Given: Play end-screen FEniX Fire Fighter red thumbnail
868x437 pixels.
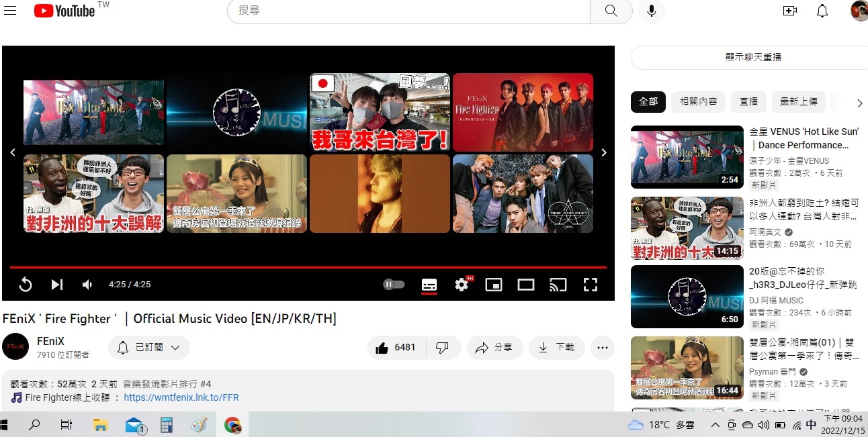Looking at the screenshot, I should [x=523, y=112].
